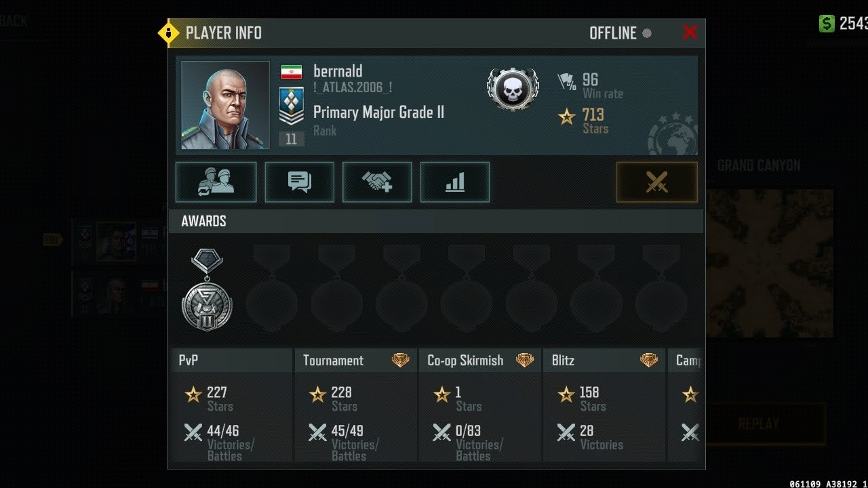View player statistics bar chart
This screenshot has width=868, height=488.
(455, 182)
